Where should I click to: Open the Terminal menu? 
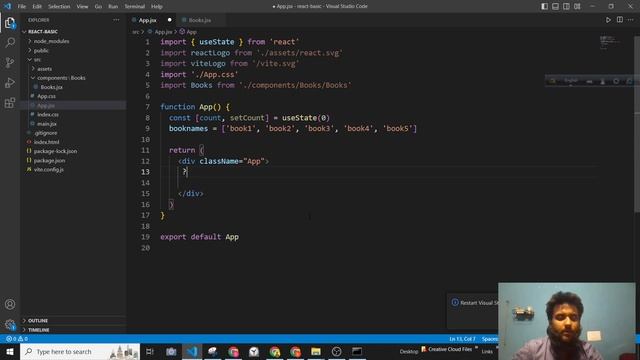coord(134,6)
